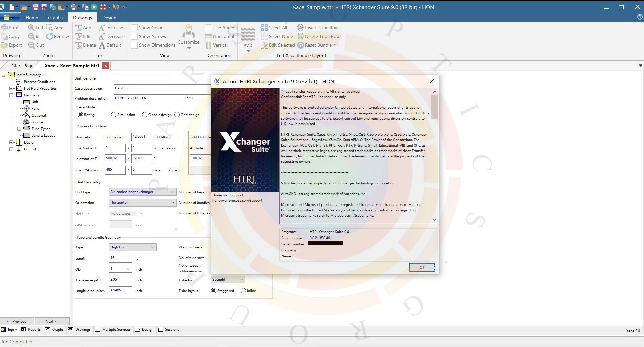Expand the Control tree node
This screenshot has width=644, height=347.
(11, 149)
